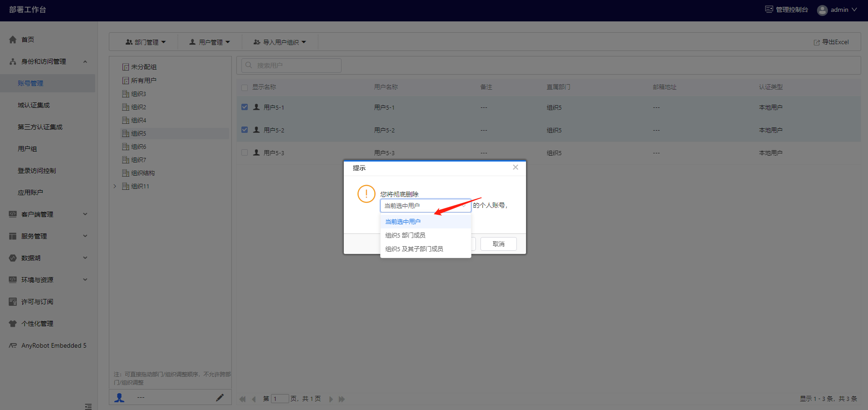
Task: Uncheck the 用户5-2 row checkbox
Action: 245,130
